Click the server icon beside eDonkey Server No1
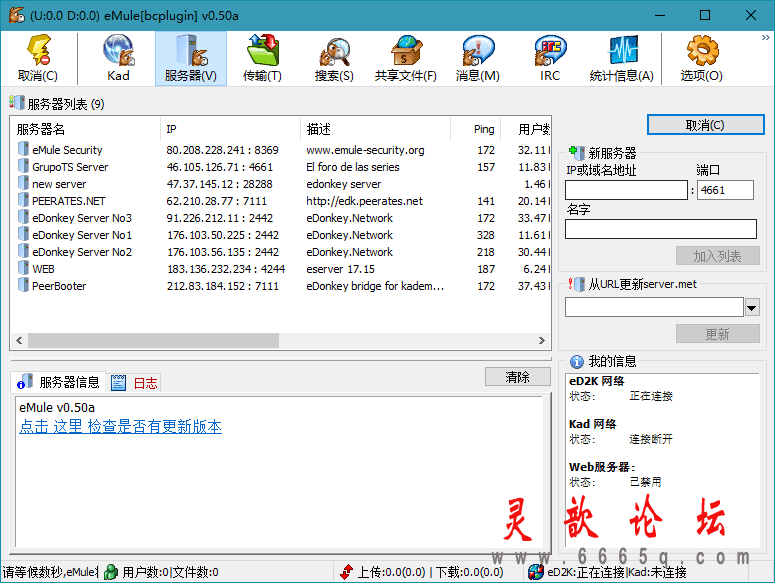The width and height of the screenshot is (775, 583). pos(23,234)
